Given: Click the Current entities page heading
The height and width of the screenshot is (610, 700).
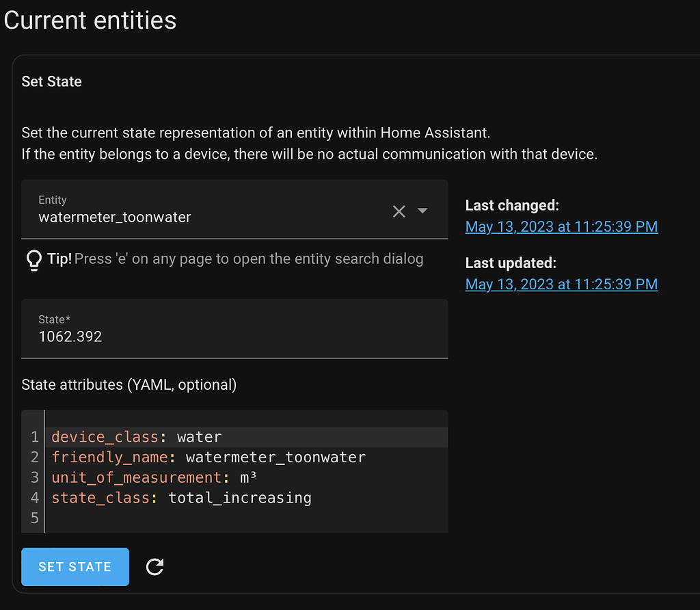Looking at the screenshot, I should [90, 21].
